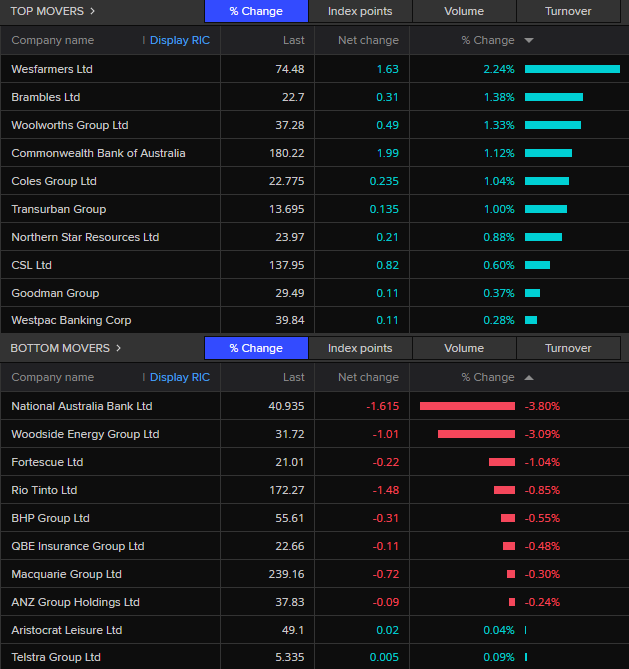
Task: Open Wesfarmers Ltd row
Action: pyautogui.click(x=314, y=69)
